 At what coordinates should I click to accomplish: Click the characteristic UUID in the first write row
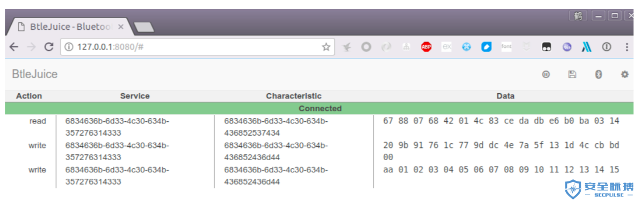point(276,152)
